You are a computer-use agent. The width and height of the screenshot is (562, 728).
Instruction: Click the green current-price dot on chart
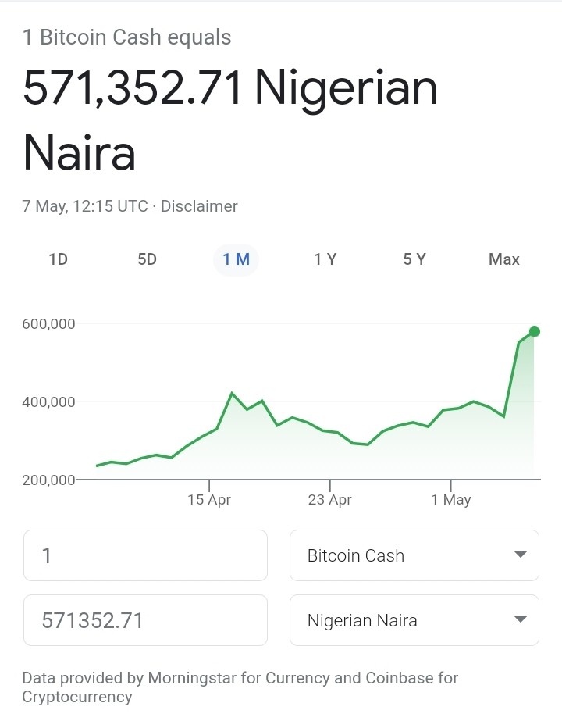[534, 331]
